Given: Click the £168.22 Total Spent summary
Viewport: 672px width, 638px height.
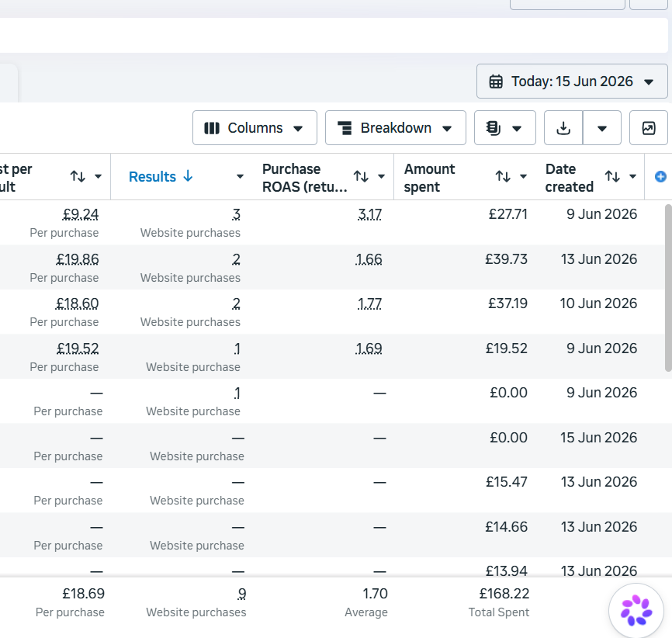Looking at the screenshot, I should point(504,594).
